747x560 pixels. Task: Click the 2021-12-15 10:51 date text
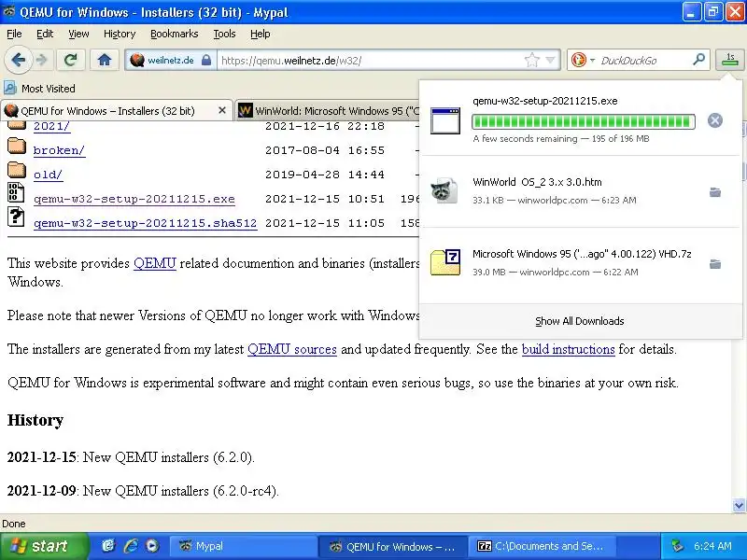coord(324,199)
